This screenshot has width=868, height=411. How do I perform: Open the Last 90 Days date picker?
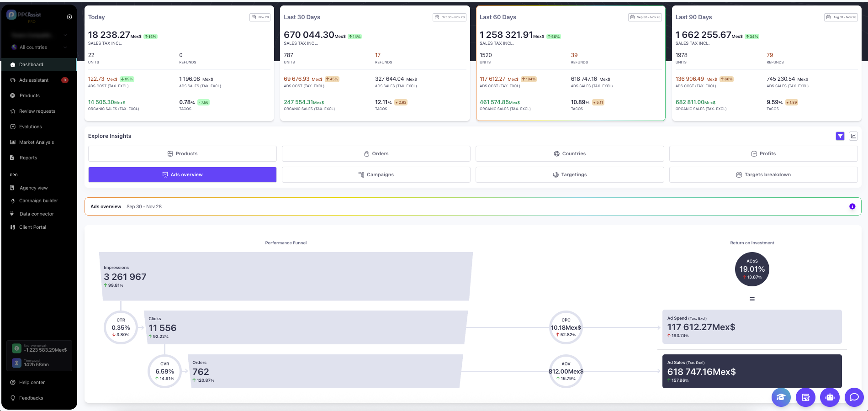point(841,17)
